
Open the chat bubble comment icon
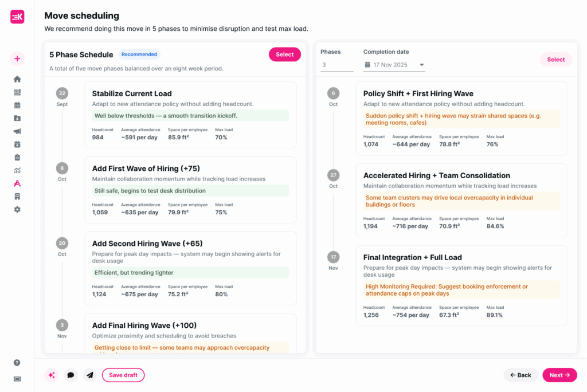(x=71, y=375)
